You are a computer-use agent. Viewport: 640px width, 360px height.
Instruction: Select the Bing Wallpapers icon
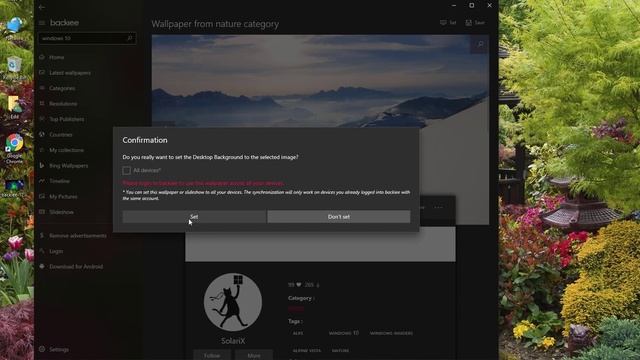[42, 165]
